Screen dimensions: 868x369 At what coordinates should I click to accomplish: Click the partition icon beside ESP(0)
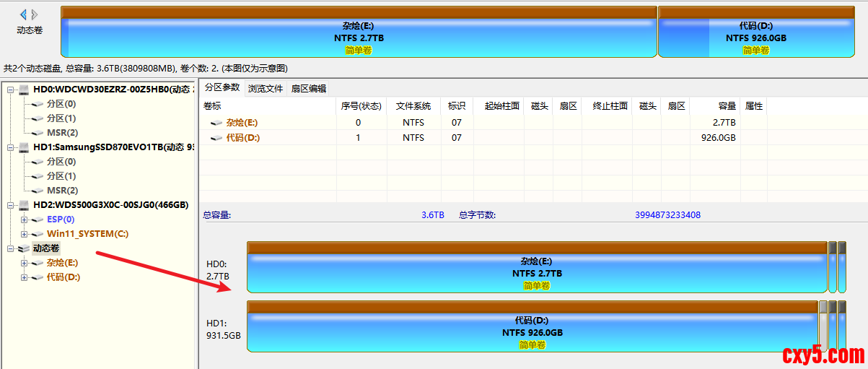coord(38,220)
